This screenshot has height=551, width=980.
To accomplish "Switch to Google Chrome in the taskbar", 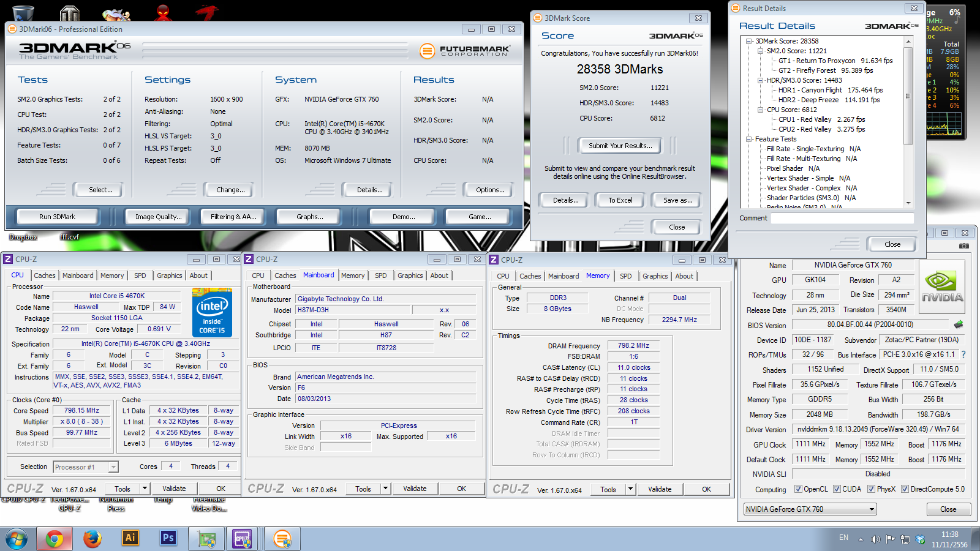I will [55, 539].
